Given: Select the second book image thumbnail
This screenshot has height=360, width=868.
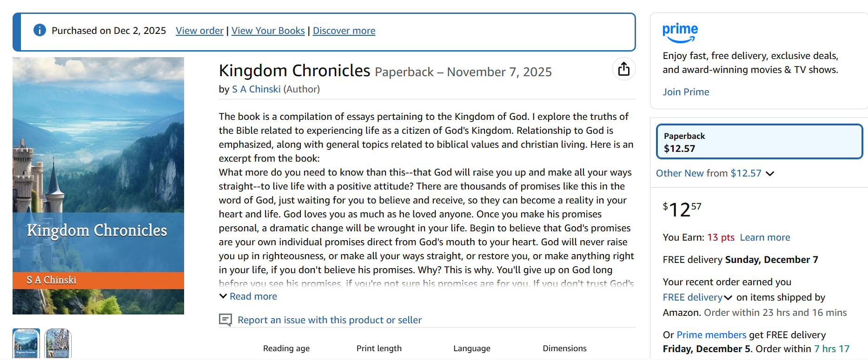Looking at the screenshot, I should (x=58, y=343).
